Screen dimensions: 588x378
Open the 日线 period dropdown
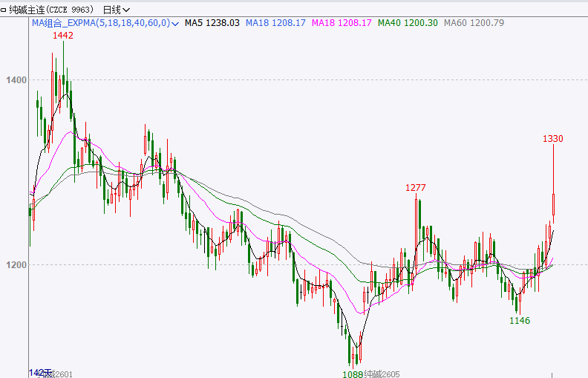[x=117, y=10]
